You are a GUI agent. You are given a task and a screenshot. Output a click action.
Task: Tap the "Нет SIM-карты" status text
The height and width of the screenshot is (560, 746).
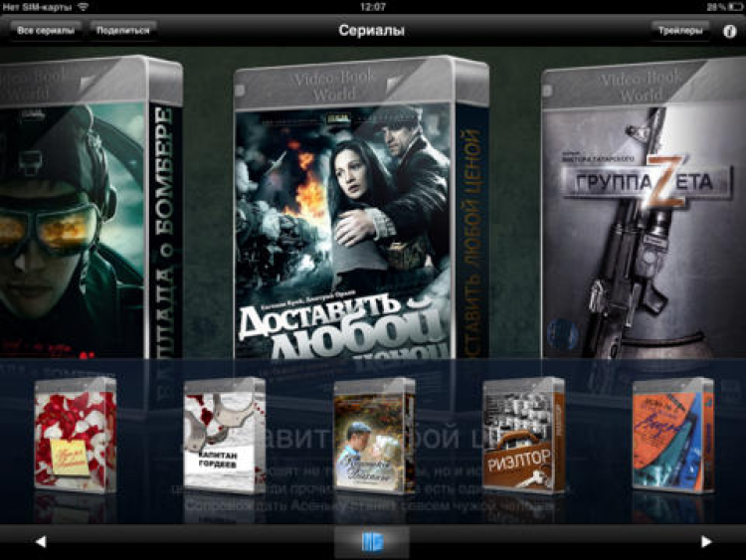(x=37, y=7)
